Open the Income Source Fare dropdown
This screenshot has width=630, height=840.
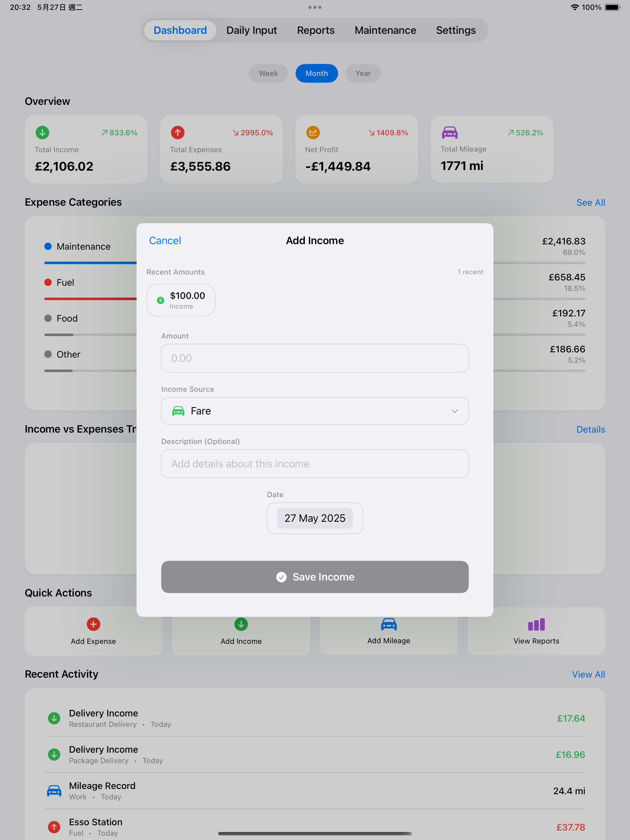(315, 411)
